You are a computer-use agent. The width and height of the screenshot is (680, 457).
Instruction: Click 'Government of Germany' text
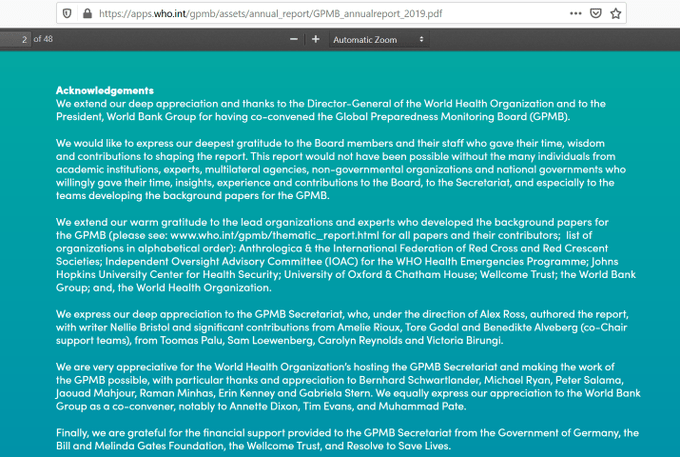click(559, 433)
